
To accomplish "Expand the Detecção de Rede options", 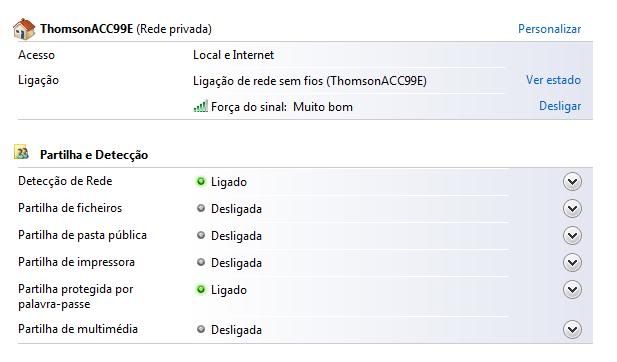I will click(x=572, y=182).
